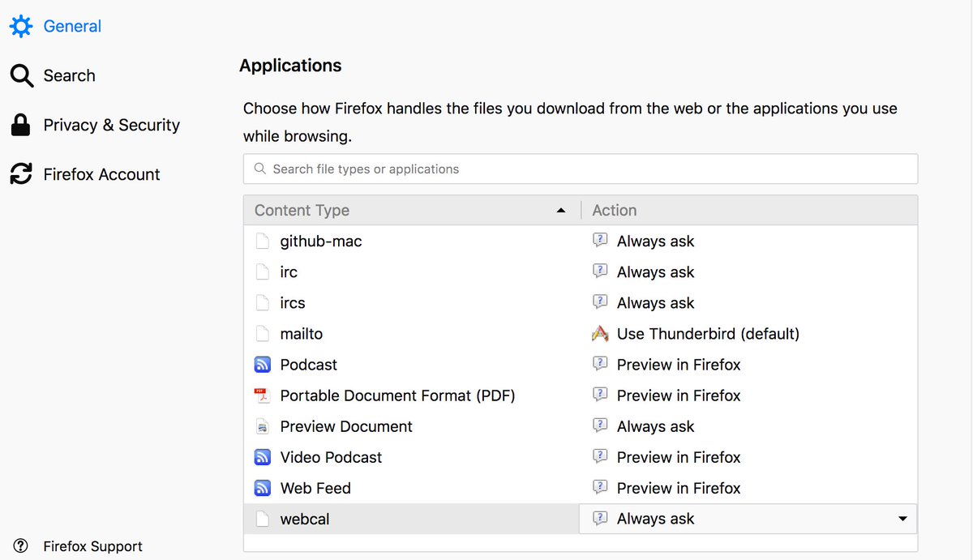
Task: Click the ircs file icon
Action: click(262, 303)
